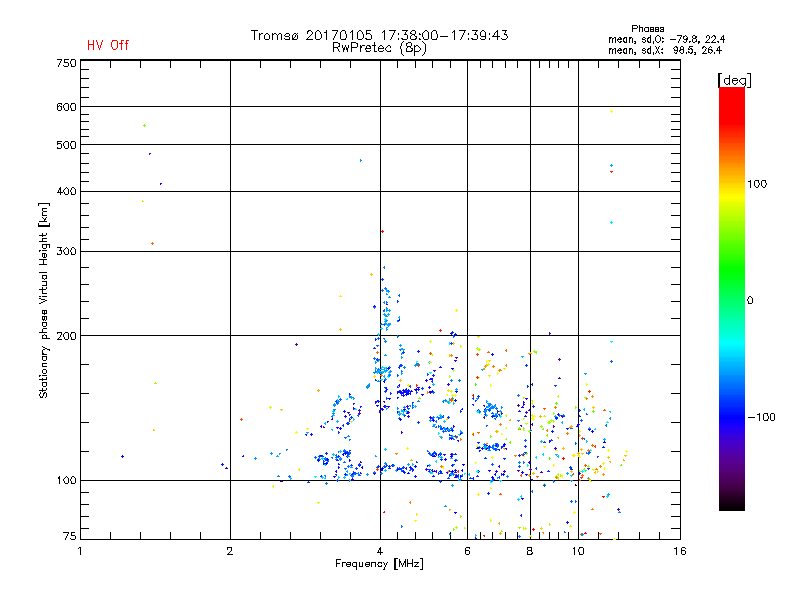Click the y-axis '750' tick label
The height and width of the screenshot is (600, 800).
tap(66, 63)
